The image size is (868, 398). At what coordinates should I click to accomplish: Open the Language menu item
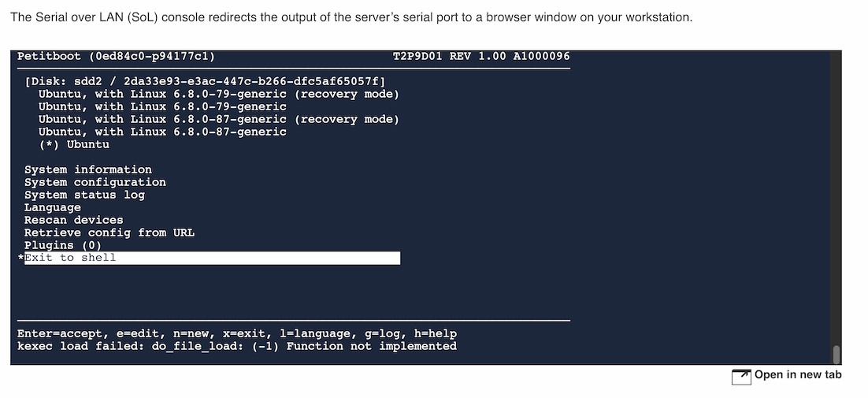[52, 207]
